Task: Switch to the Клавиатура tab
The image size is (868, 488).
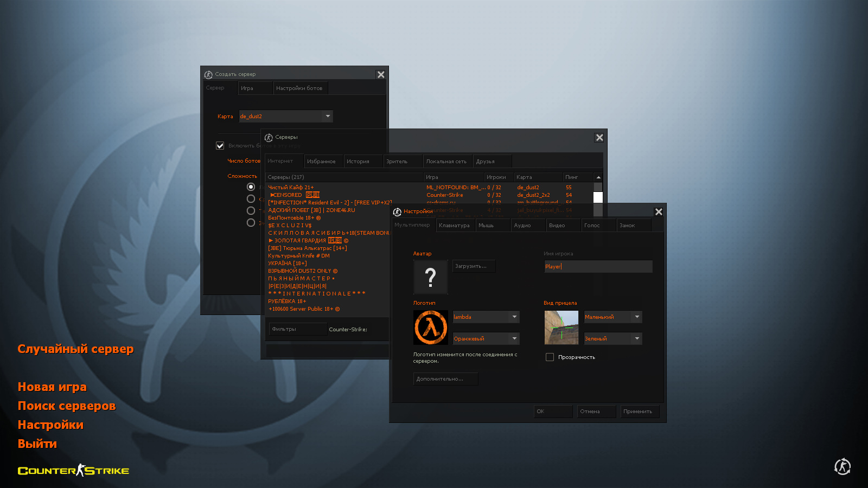Action: [455, 226]
